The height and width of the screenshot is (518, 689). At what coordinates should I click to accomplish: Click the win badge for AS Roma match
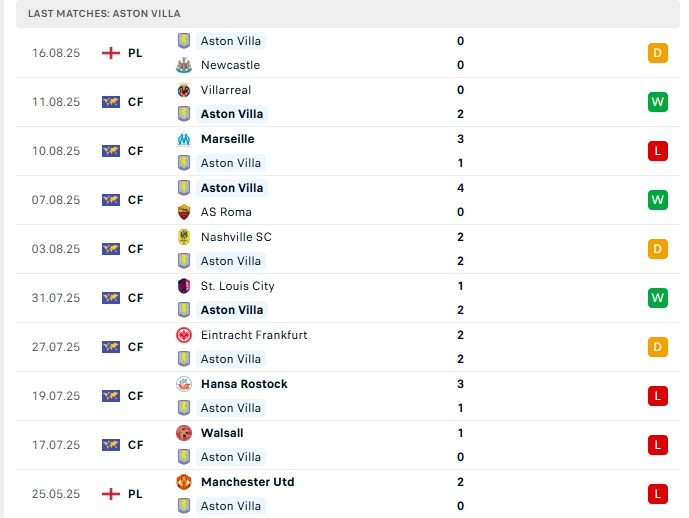click(x=657, y=200)
